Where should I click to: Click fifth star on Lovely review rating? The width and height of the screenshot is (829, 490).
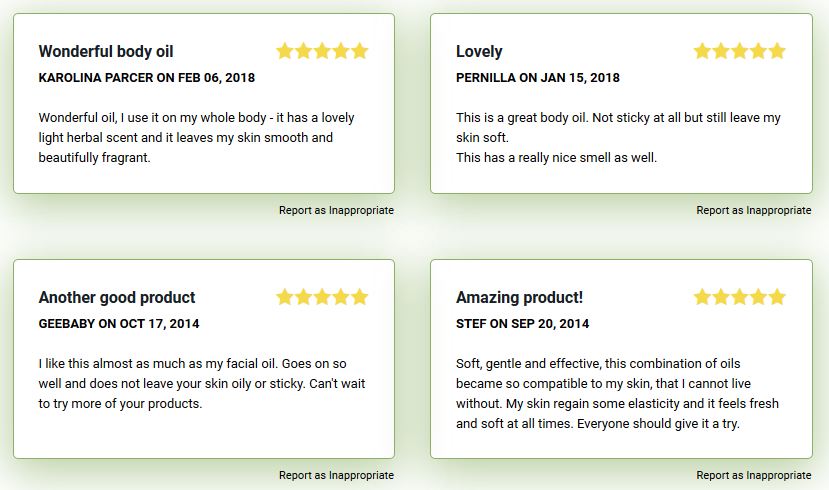coord(777,51)
